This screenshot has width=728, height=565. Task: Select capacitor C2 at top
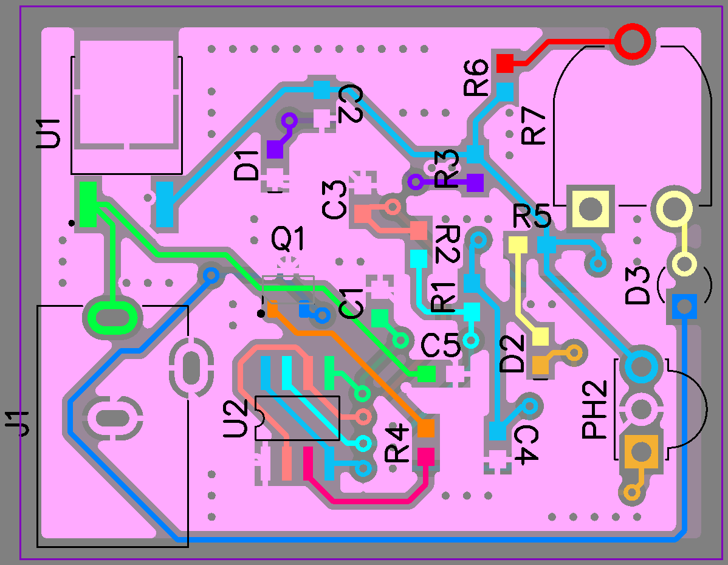[322, 89]
